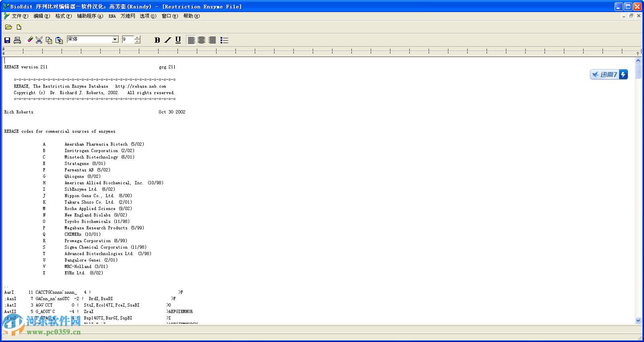Toggle bold formatting
This screenshot has width=644, height=342.
157,40
